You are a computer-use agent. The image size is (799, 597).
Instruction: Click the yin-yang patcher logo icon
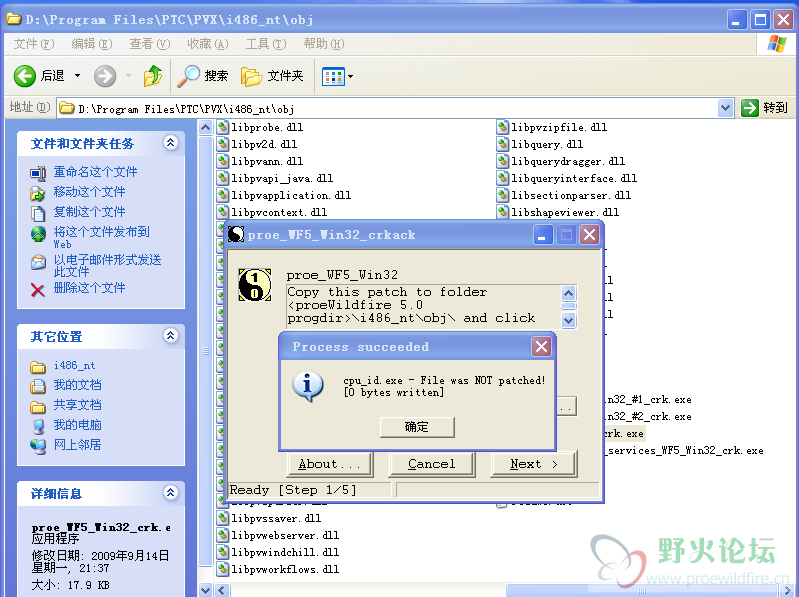pyautogui.click(x=255, y=285)
